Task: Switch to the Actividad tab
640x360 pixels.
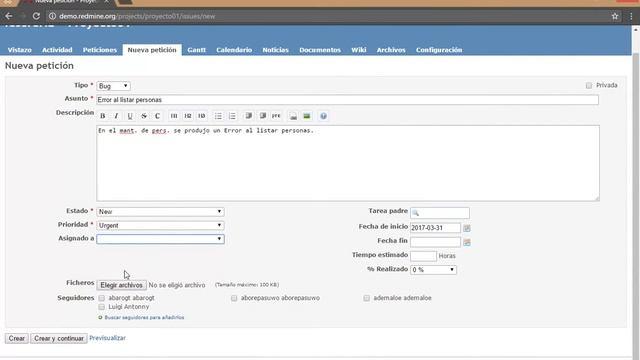Action: click(57, 50)
